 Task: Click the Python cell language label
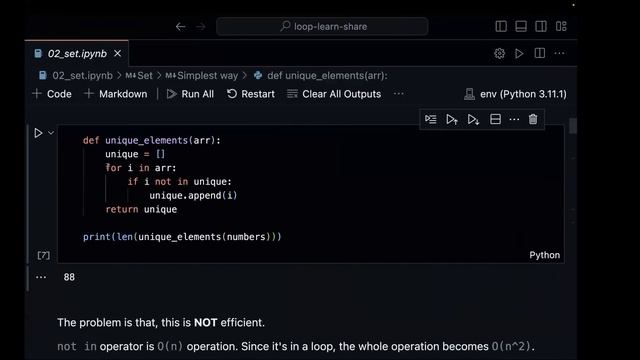point(544,255)
